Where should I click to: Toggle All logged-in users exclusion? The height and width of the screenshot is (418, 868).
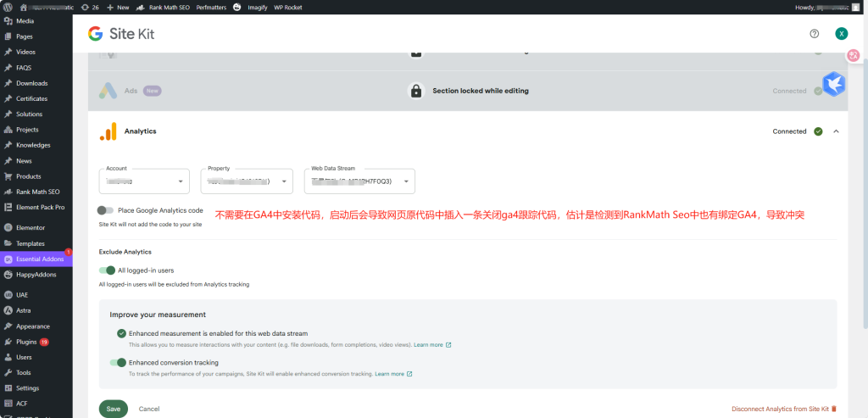point(107,270)
